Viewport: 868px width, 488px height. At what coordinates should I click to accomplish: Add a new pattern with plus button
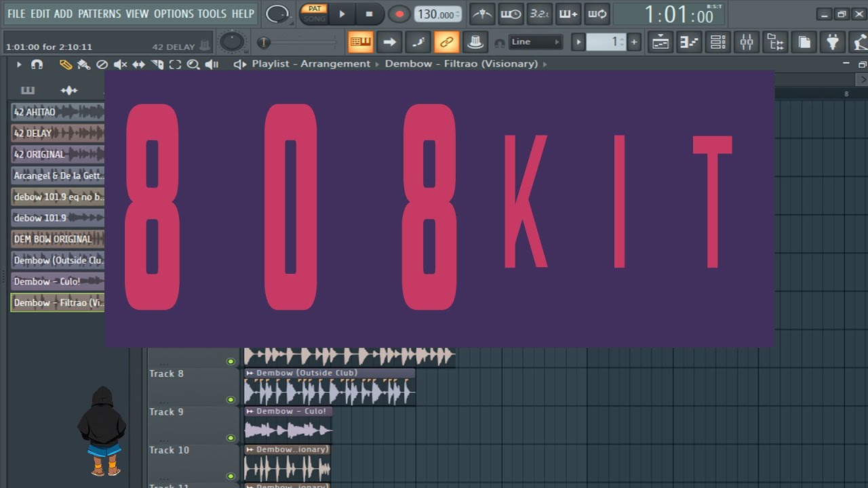(x=634, y=42)
